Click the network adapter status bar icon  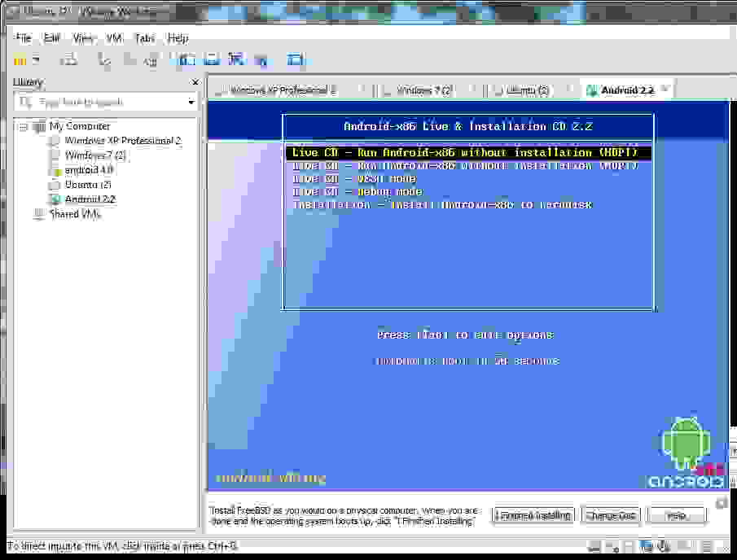pos(644,545)
